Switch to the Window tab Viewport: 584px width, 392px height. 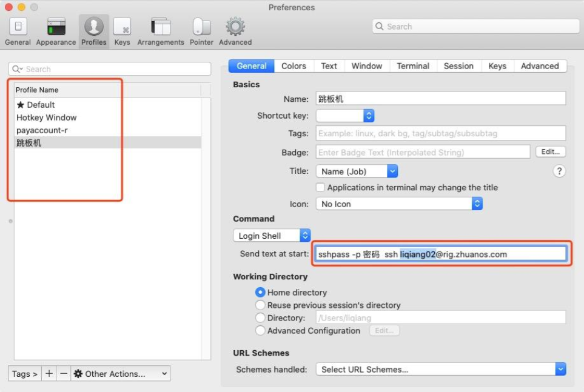point(367,66)
